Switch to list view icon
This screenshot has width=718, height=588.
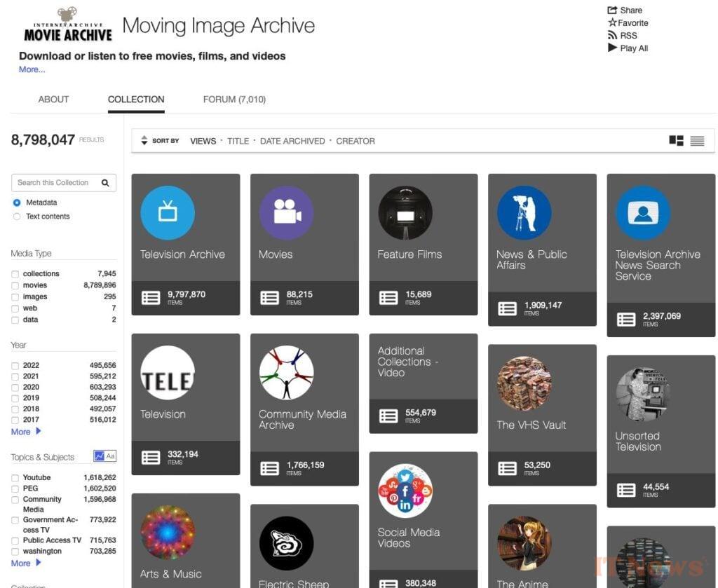[697, 141]
